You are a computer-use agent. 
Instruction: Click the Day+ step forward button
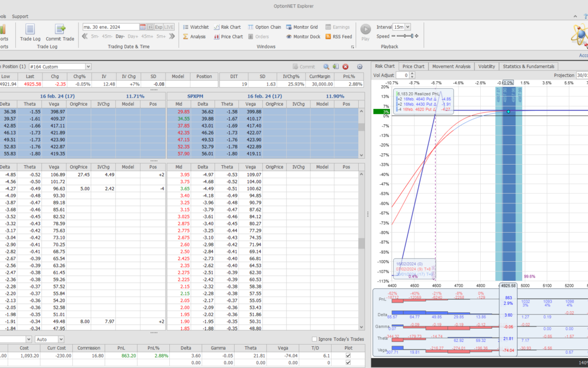tap(133, 37)
